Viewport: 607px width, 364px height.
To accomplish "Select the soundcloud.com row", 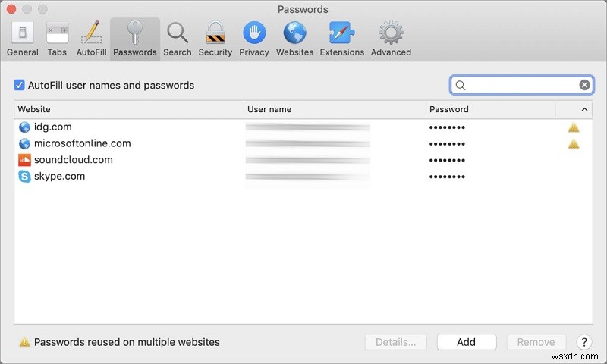I will tap(303, 160).
